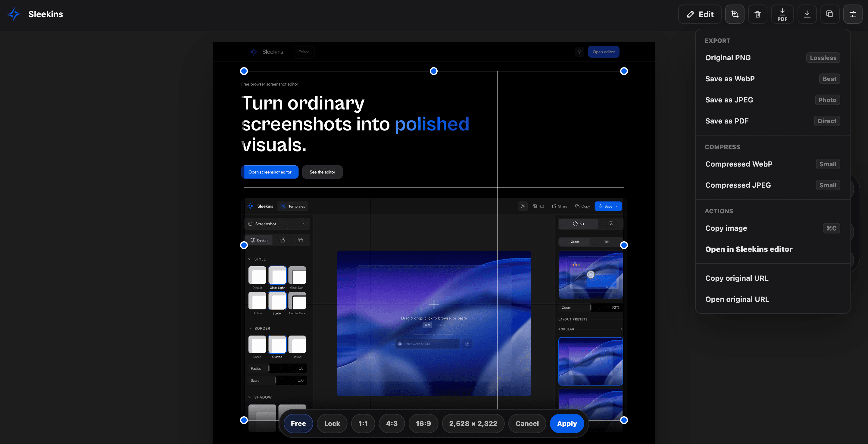Click the 2,528 × 2,322 dimensions field

(x=473, y=424)
